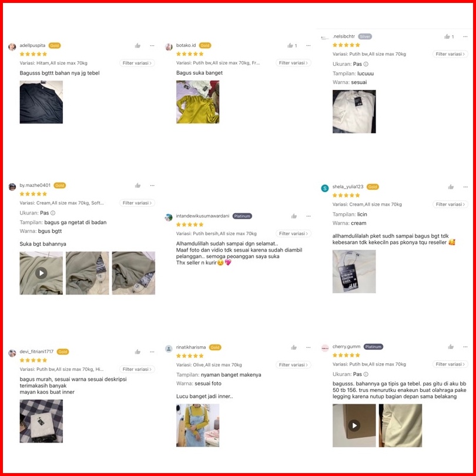View botako.id's yellow shirt photo

pos(197,102)
